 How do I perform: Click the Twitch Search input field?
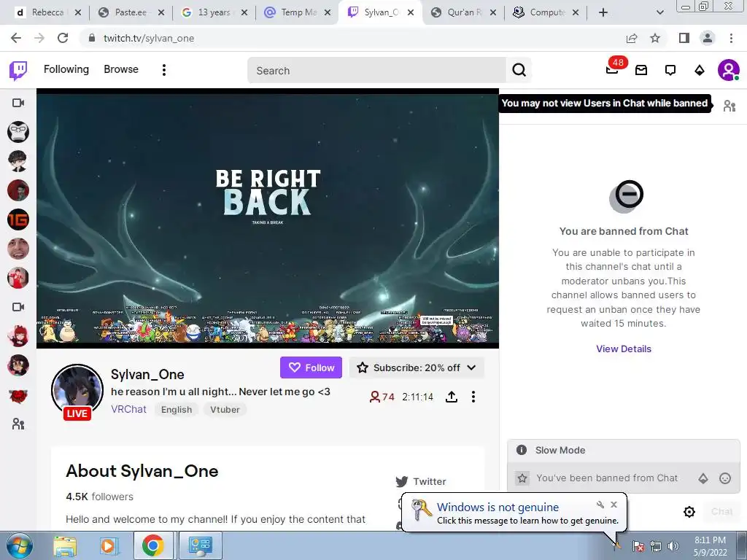[x=376, y=71]
